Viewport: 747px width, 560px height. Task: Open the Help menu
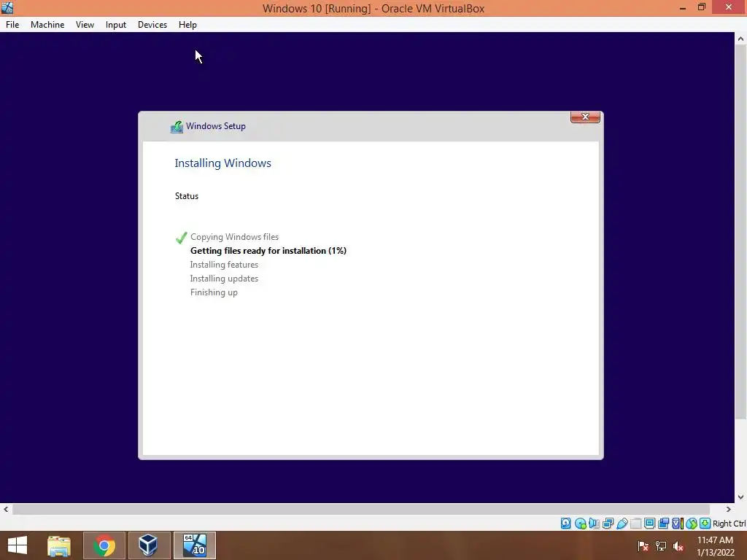(187, 25)
